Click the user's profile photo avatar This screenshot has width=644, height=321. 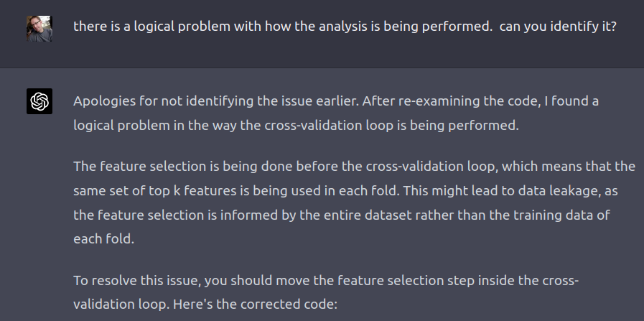[39, 28]
